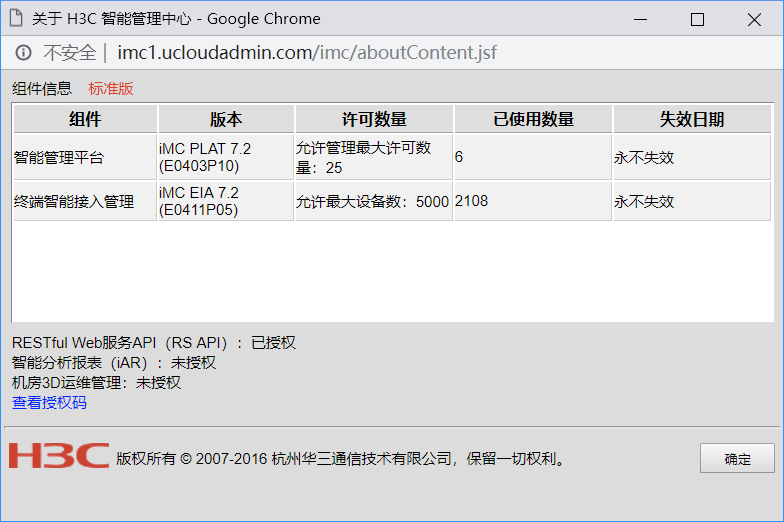Click the site info icon in address bar

[x=24, y=52]
